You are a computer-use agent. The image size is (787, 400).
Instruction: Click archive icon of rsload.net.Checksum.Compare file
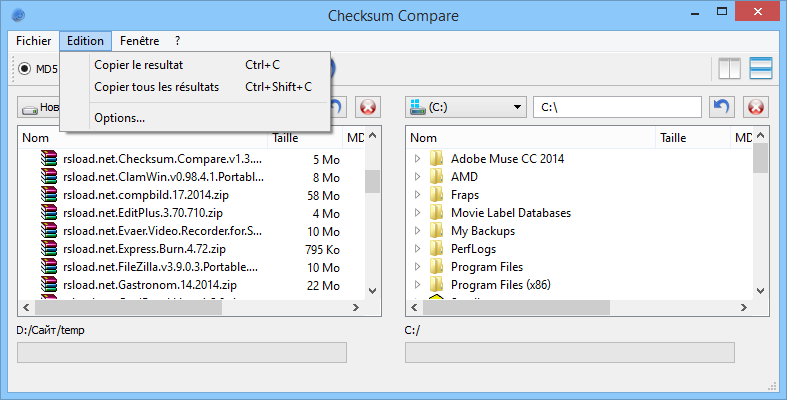coord(49,159)
